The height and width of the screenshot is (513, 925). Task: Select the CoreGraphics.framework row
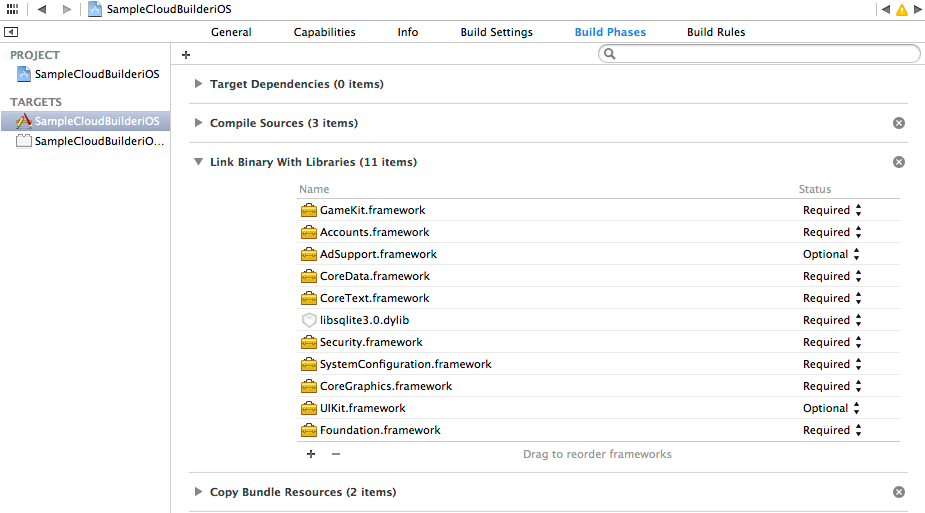[x=598, y=386]
